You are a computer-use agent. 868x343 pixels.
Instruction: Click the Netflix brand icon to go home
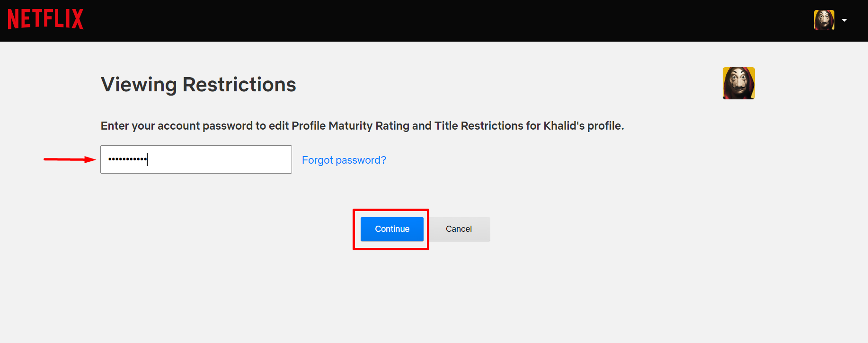tap(45, 19)
